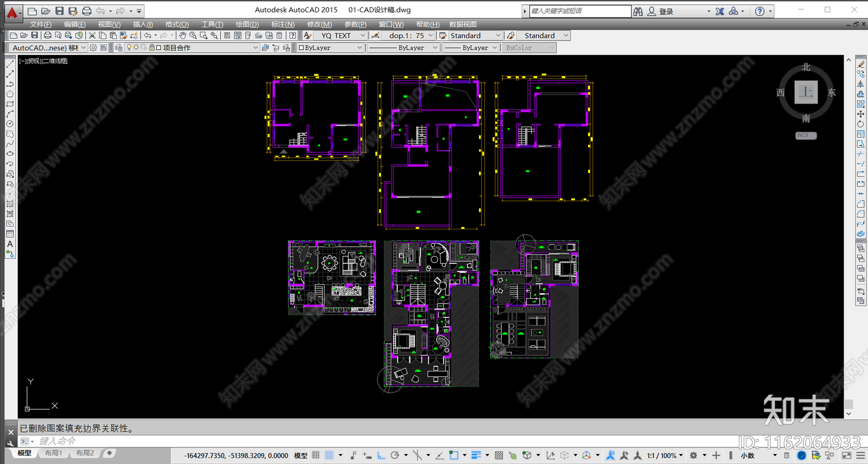The image size is (868, 464).
Task: Open dop.1: 75 dimension style dropdown
Action: coord(431,35)
